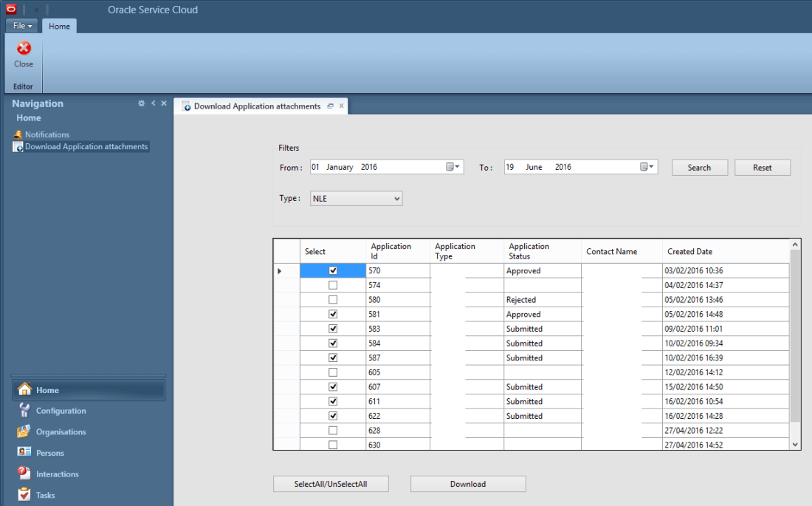Open the Notifications bell item
812x506 pixels.
pyautogui.click(x=18, y=134)
